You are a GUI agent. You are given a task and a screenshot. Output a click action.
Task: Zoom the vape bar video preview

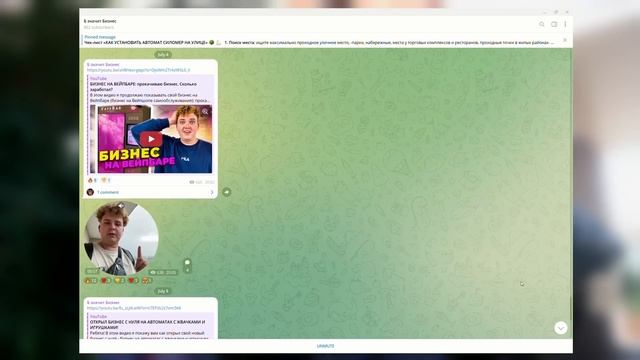pos(205,111)
